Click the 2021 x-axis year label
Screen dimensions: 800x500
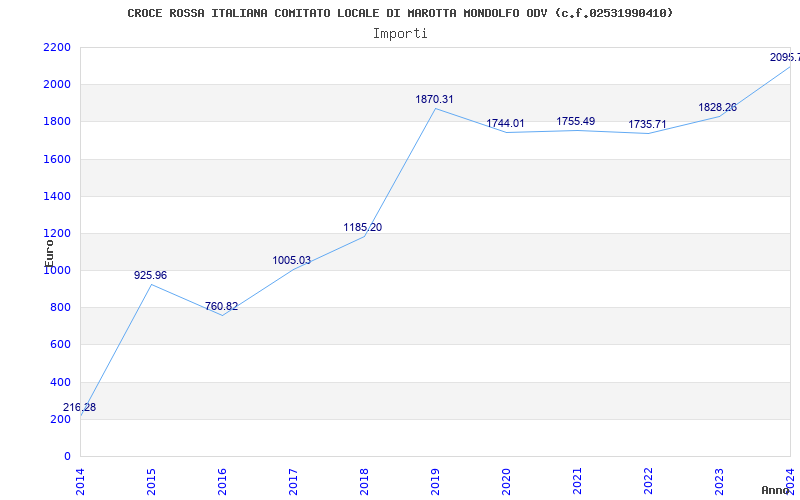(x=577, y=482)
